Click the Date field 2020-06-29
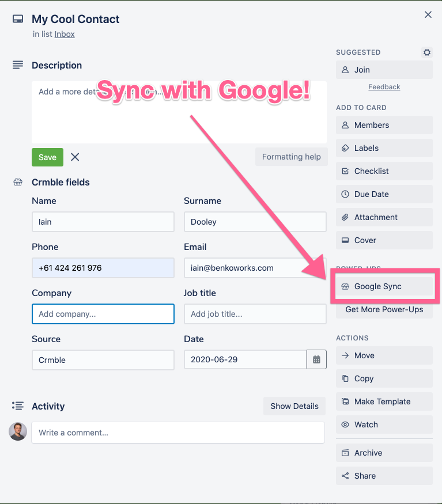The height and width of the screenshot is (504, 442). [x=245, y=359]
